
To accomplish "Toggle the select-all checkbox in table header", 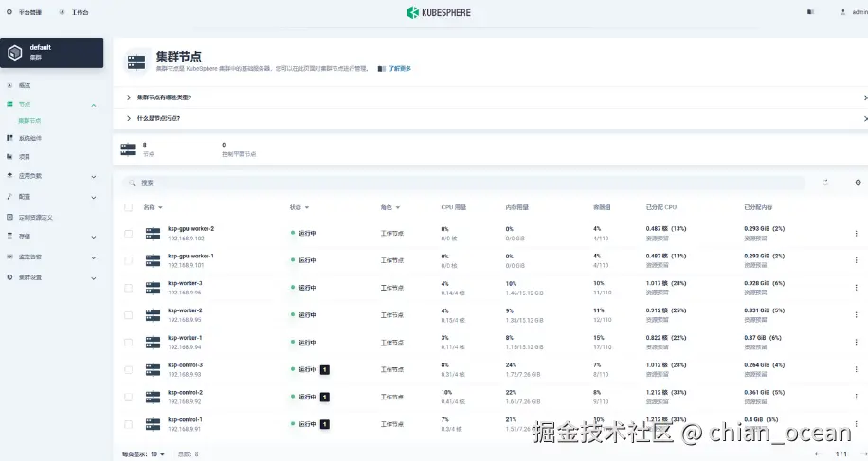I will (129, 207).
